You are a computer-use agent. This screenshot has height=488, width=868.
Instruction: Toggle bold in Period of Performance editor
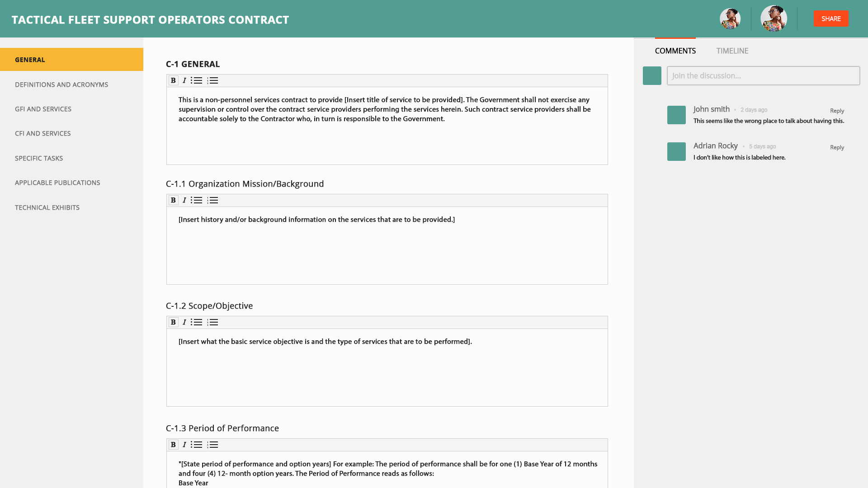(173, 445)
